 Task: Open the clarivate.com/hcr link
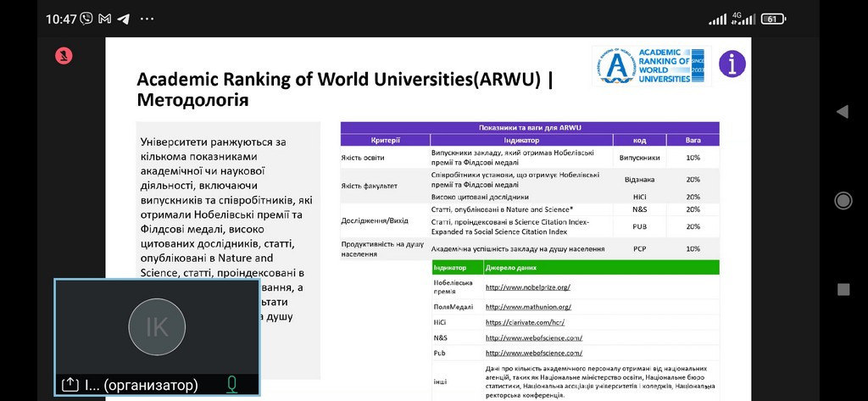[525, 322]
